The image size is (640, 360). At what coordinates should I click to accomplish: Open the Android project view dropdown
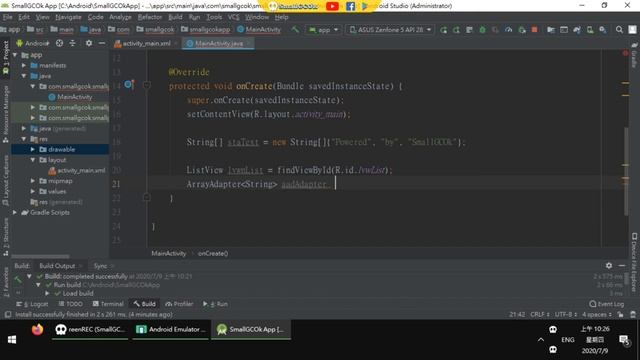pos(33,43)
